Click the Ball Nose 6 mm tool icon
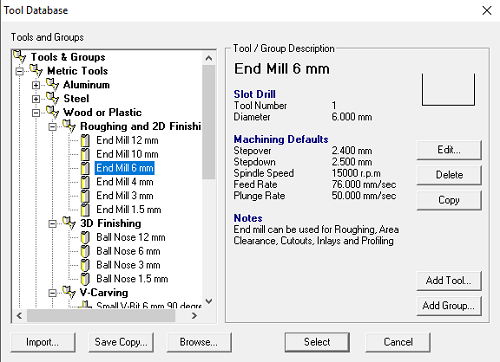 [85, 251]
